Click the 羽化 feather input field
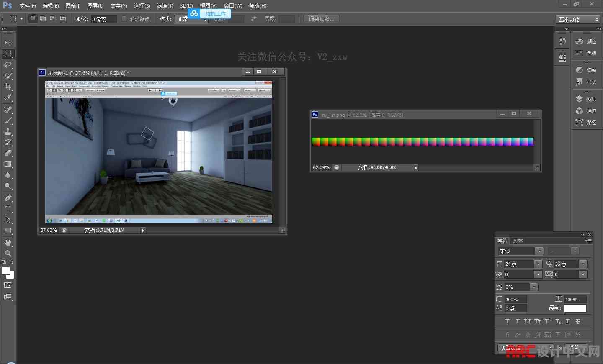Screen dimensions: 603x364 [104, 19]
